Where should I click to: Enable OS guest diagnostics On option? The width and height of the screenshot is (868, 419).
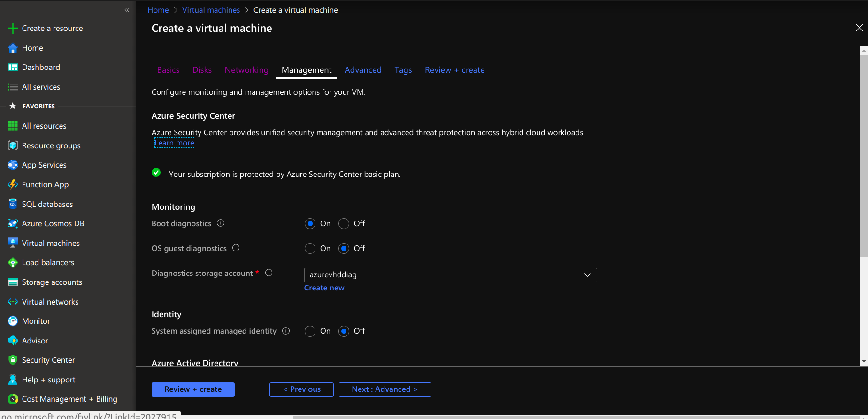[310, 249]
